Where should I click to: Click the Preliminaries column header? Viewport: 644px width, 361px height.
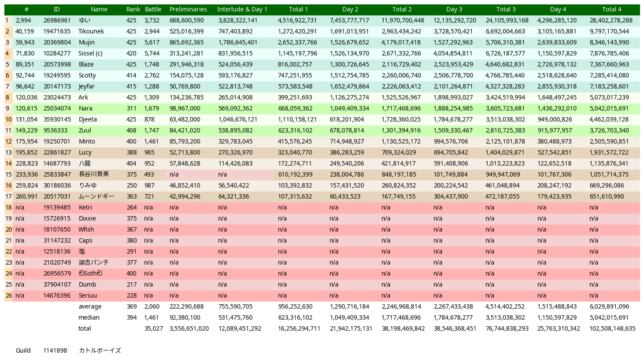[x=188, y=9]
